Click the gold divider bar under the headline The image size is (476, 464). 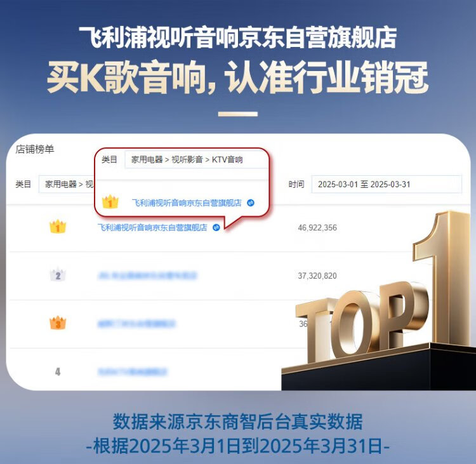(x=238, y=114)
